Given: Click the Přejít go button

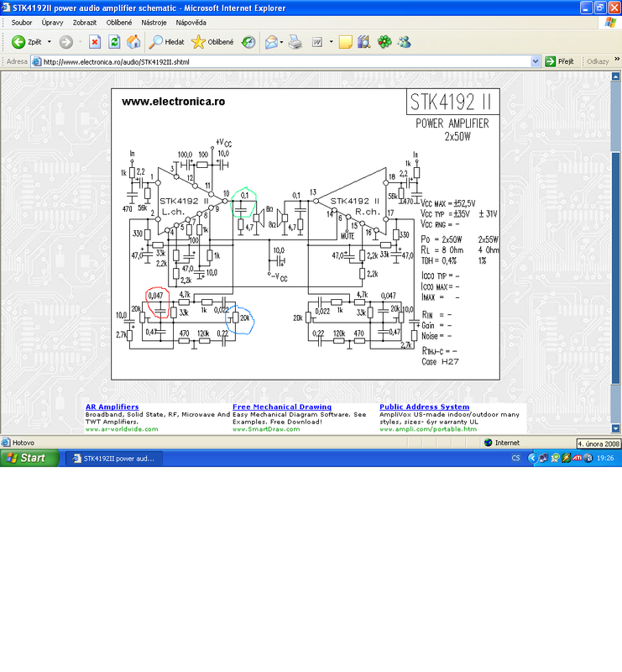Looking at the screenshot, I should (559, 61).
